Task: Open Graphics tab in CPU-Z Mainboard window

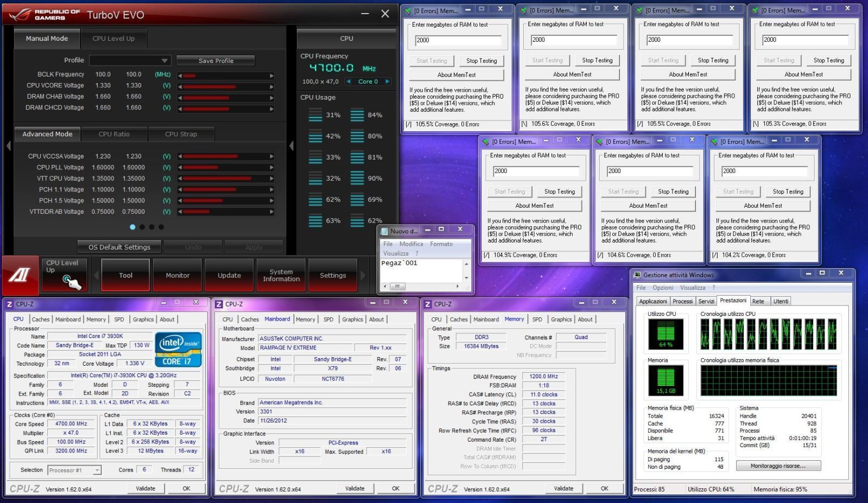Action: click(x=352, y=320)
